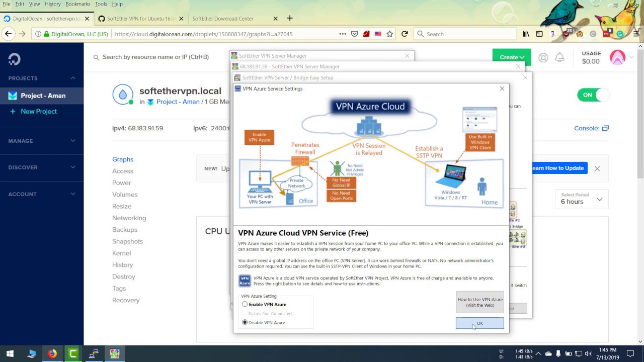Open Firefox View menu
Screen dimensions: 644x362
[34, 4]
